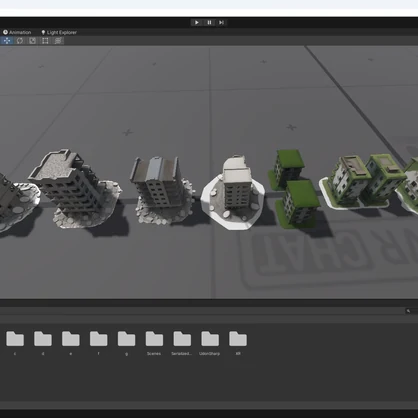Open the folder named c
Image resolution: width=418 pixels, height=418 pixels.
[x=15, y=339]
